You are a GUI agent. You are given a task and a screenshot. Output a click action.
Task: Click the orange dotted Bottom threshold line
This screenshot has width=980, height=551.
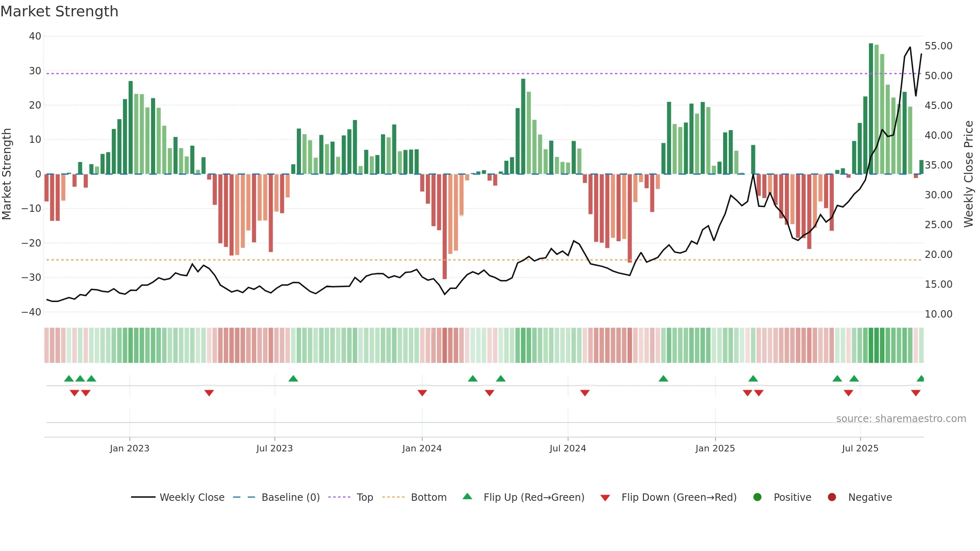[x=484, y=260]
